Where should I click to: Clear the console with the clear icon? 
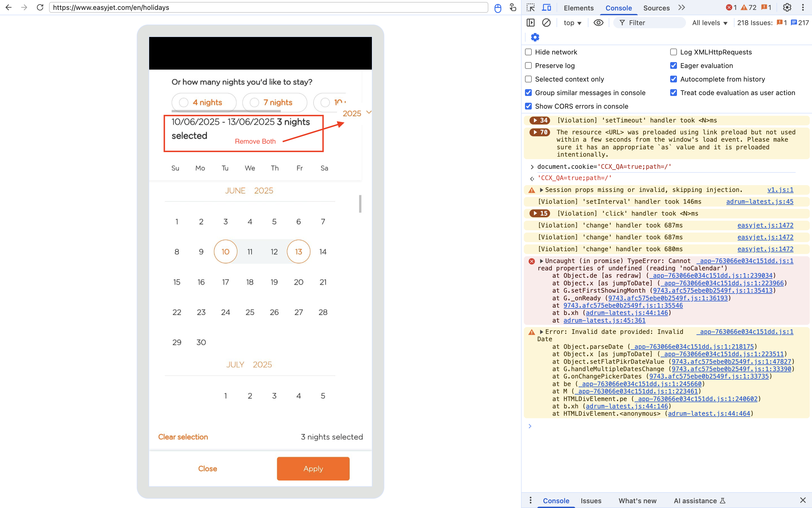546,23
